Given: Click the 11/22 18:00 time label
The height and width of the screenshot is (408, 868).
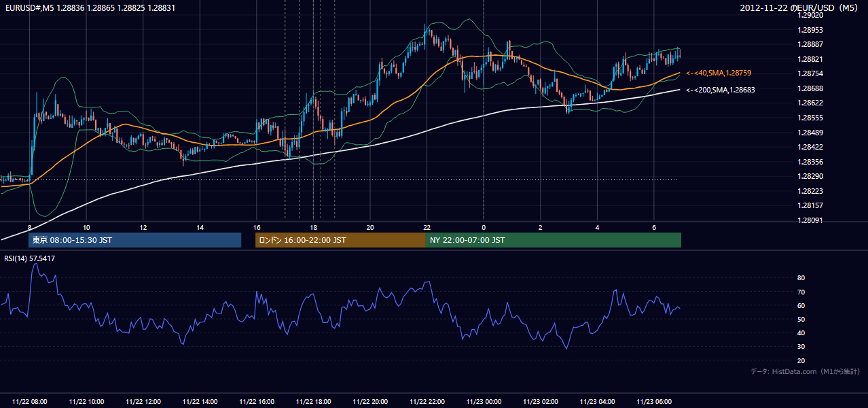Looking at the screenshot, I should tap(313, 402).
